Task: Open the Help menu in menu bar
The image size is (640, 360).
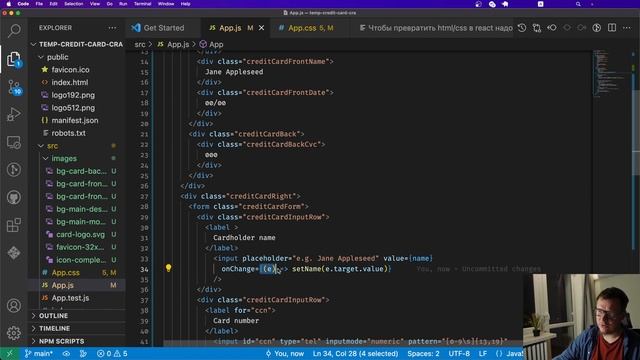Action: pyautogui.click(x=185, y=4)
